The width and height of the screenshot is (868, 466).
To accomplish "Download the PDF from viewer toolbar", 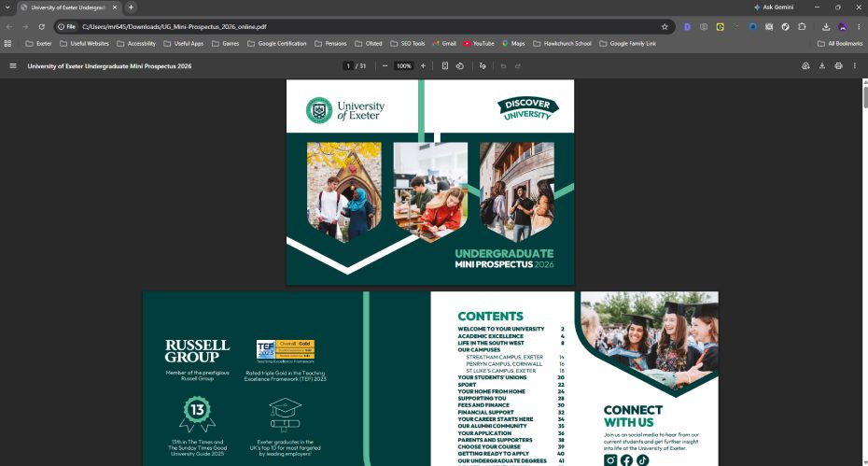I will coord(822,66).
